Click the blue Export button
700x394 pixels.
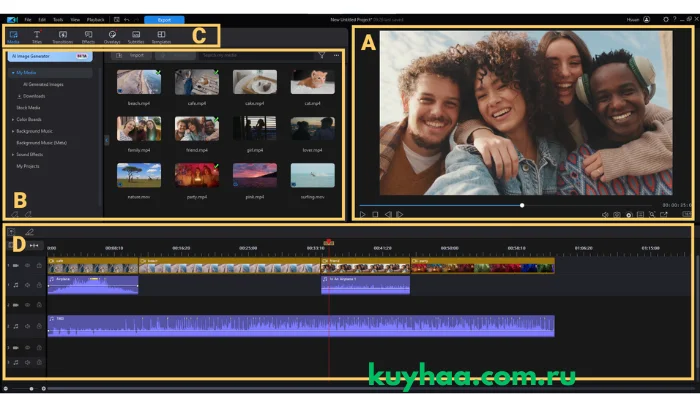point(164,20)
